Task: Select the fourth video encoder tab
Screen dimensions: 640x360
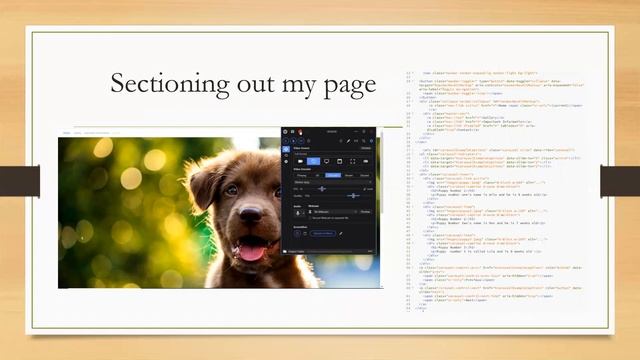Action: point(349,175)
